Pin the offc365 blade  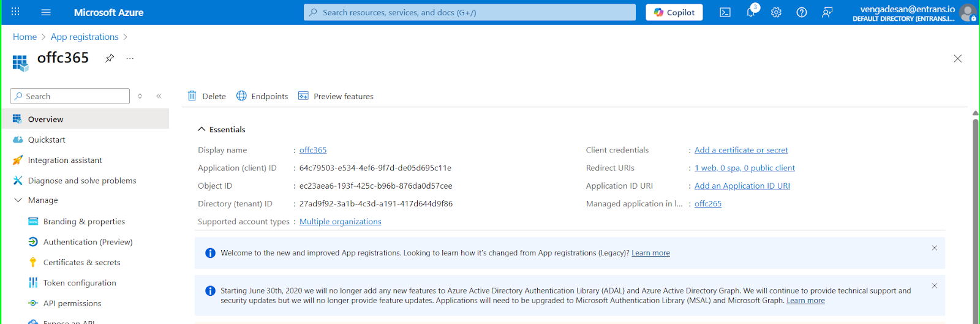pos(110,58)
